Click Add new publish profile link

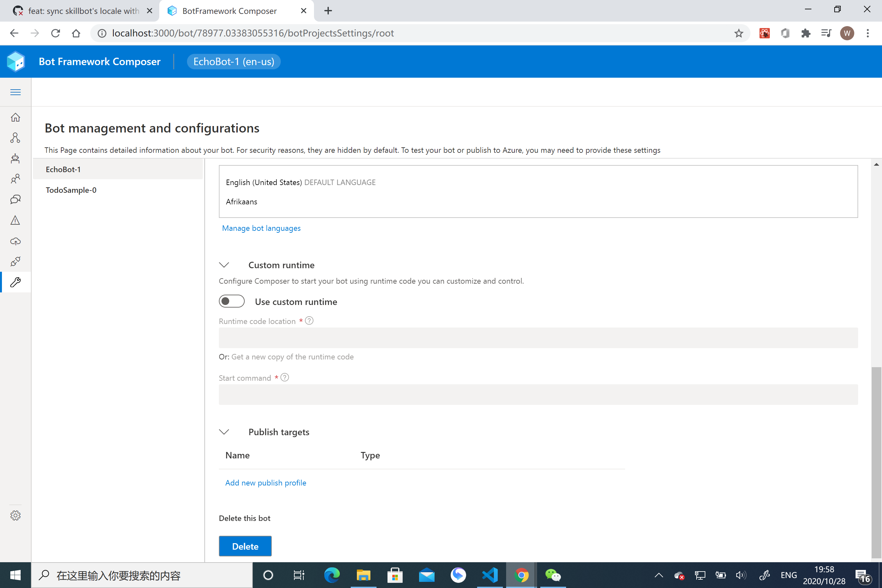266,483
